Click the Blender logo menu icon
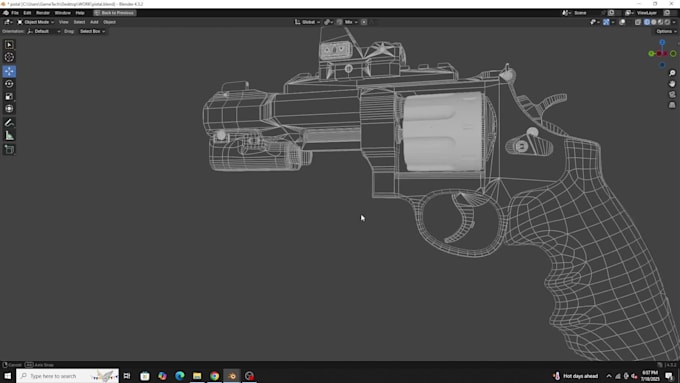Screen dimensions: 680x383 (x=6, y=13)
